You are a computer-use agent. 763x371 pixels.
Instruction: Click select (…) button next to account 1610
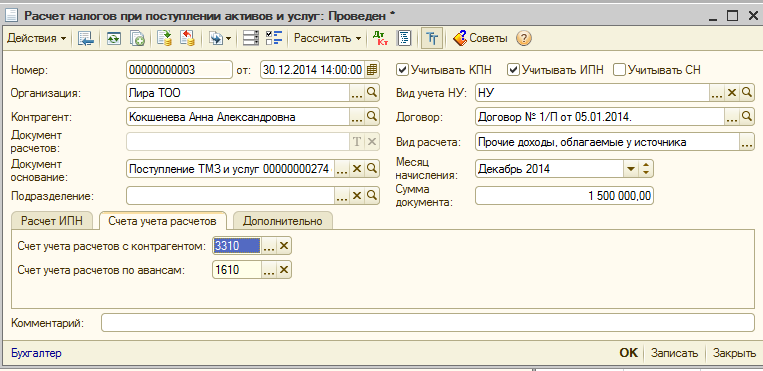coord(269,269)
